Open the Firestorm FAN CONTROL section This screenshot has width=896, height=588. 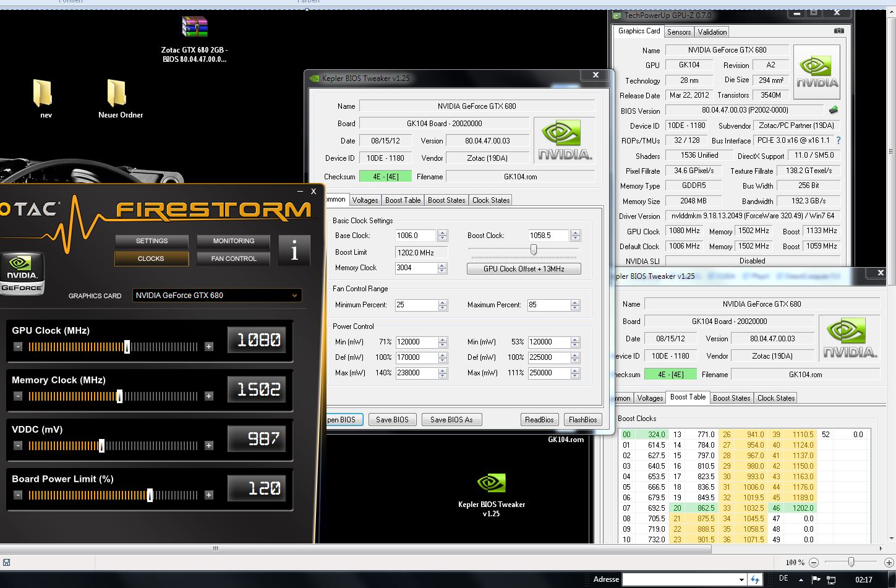click(x=234, y=258)
